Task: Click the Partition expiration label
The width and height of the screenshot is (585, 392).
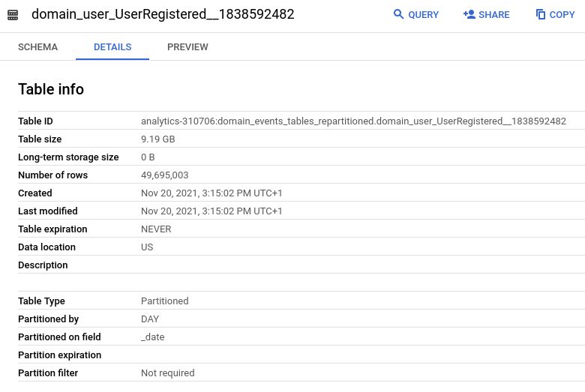Action: (60, 355)
